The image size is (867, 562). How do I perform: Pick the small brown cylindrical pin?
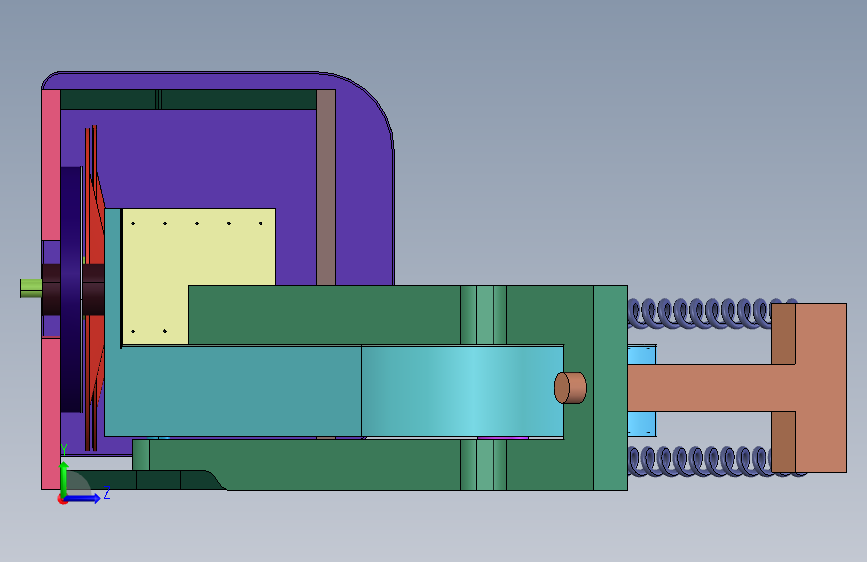click(x=570, y=388)
